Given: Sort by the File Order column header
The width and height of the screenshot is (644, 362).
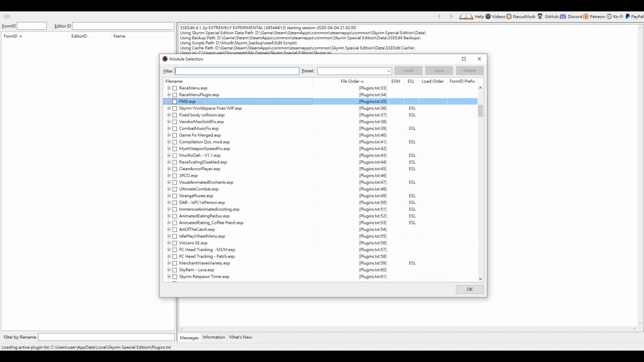Looking at the screenshot, I should click(350, 81).
